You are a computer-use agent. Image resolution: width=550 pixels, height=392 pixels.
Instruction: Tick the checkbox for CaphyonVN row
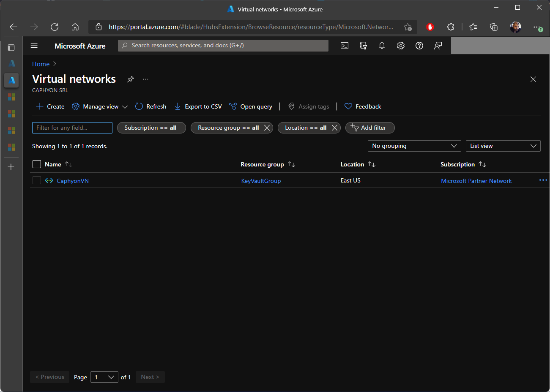point(37,180)
